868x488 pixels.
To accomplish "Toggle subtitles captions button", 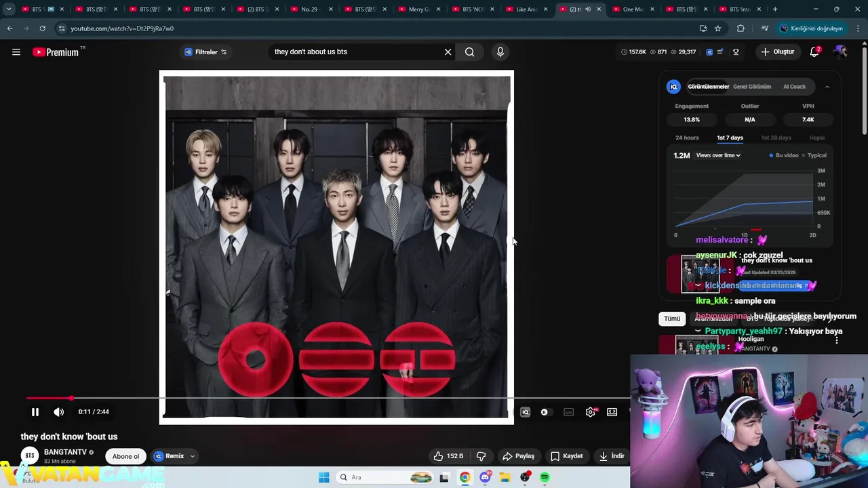I will (x=569, y=412).
